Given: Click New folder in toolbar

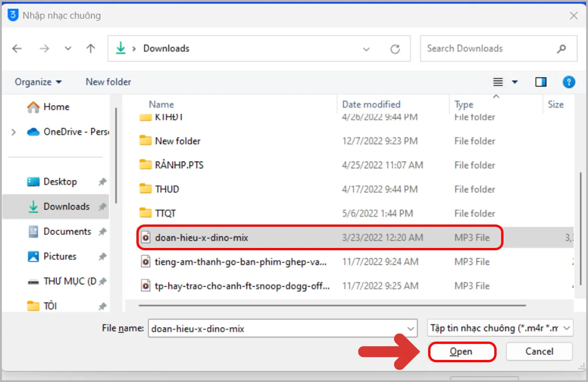Looking at the screenshot, I should 108,82.
